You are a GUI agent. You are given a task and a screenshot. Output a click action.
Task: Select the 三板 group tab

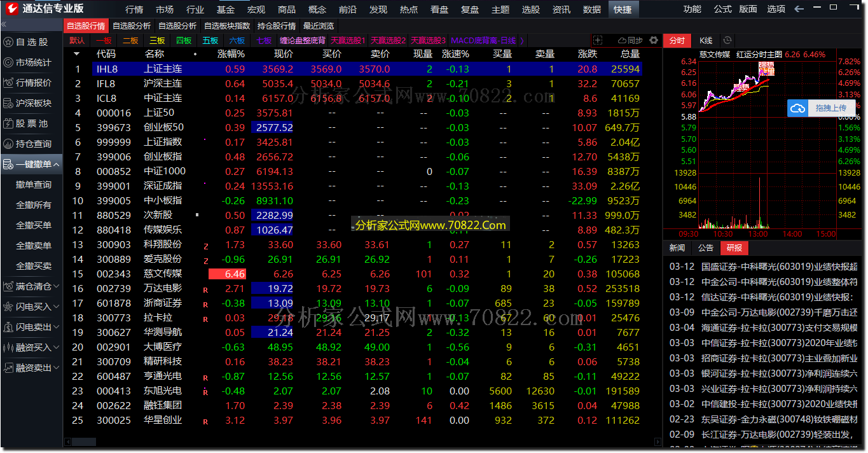[x=157, y=40]
